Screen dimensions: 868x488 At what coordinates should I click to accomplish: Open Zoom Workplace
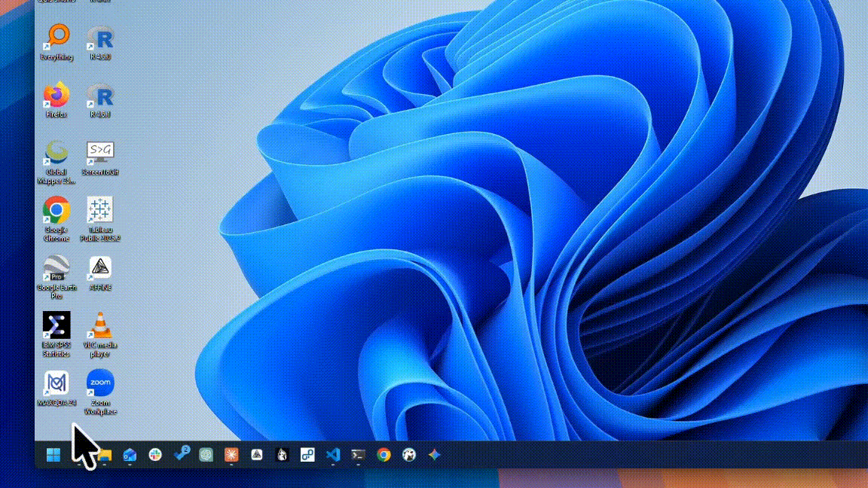(x=99, y=384)
